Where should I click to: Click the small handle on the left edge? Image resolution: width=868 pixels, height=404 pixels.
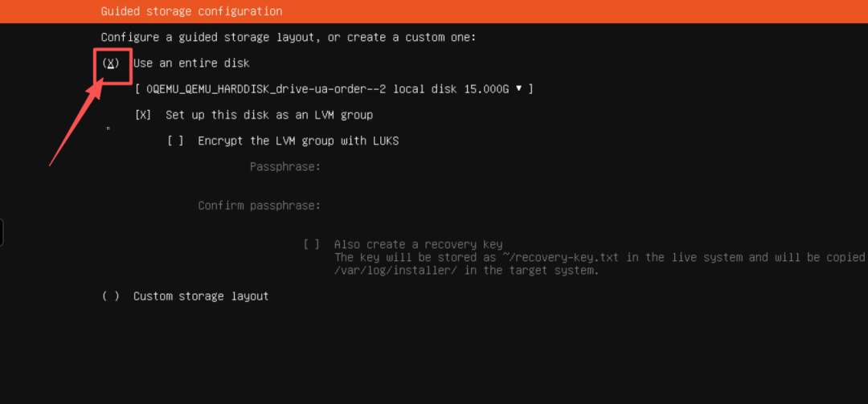(x=2, y=232)
